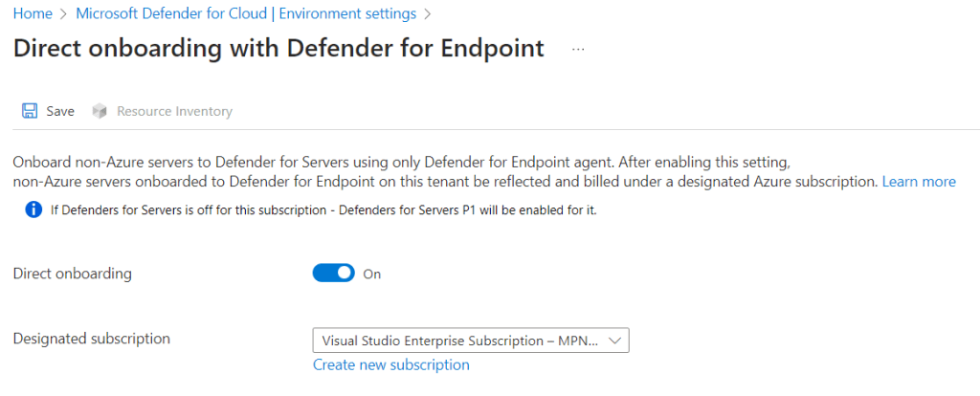
Task: Go to Microsoft Defender for Cloud breadcrumb
Action: (245, 14)
